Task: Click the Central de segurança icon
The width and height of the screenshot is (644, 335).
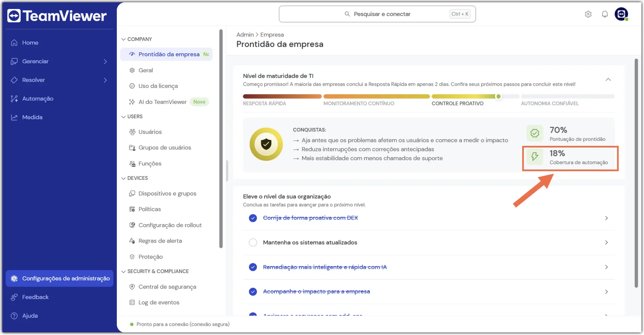Action: [132, 287]
